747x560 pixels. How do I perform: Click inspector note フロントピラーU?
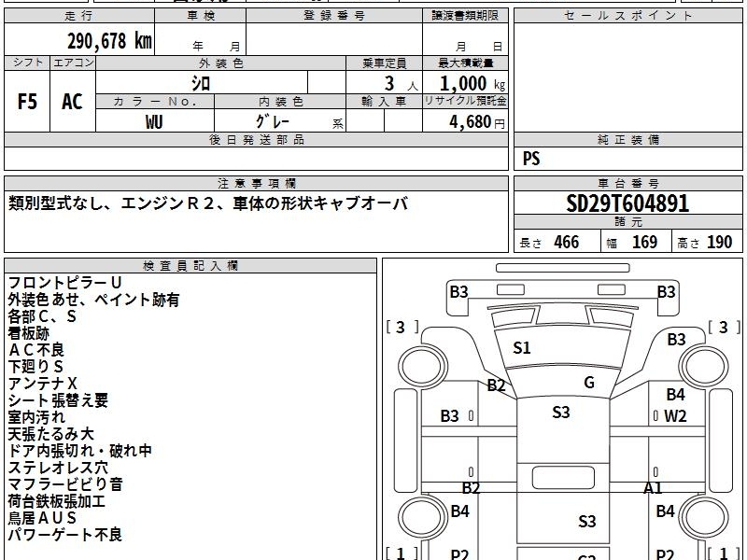(64, 283)
